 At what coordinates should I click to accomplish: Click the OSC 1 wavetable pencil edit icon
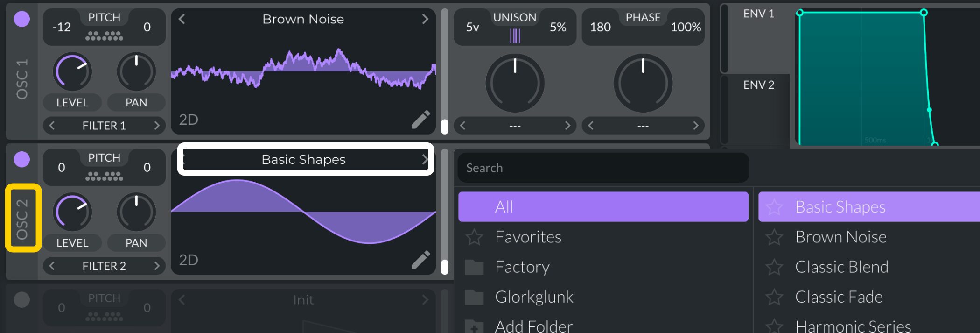coord(420,120)
